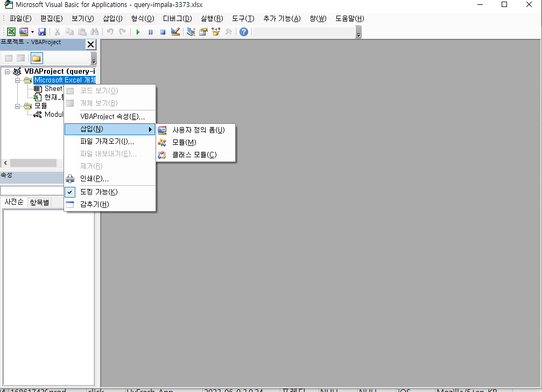Open the 디버그(D) menu
The width and height of the screenshot is (542, 392).
[x=177, y=18]
